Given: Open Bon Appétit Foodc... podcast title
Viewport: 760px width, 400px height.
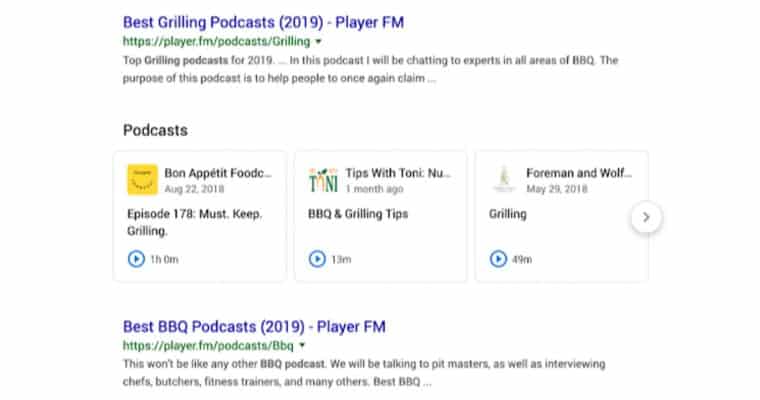Looking at the screenshot, I should click(218, 173).
